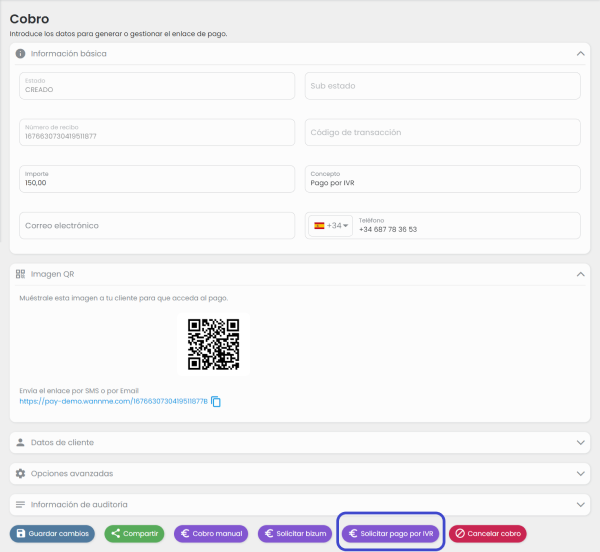
Task: Click the Imagen QR header text
Action: click(x=52, y=274)
